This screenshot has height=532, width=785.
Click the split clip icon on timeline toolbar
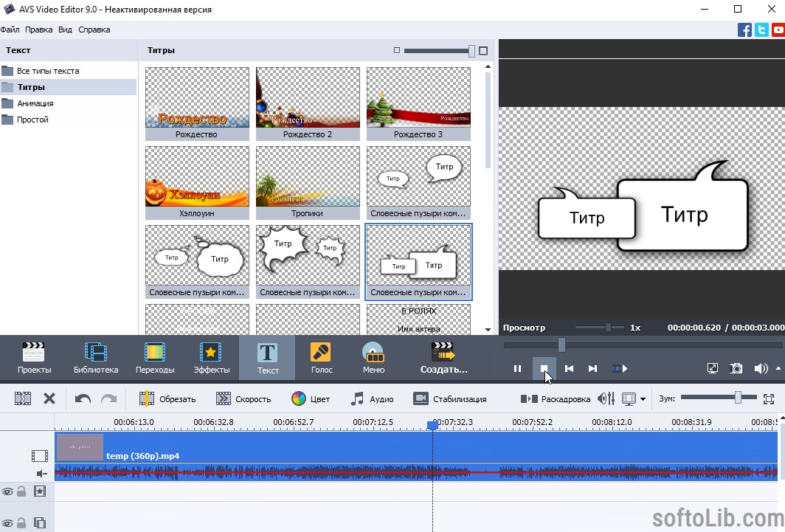coord(23,399)
